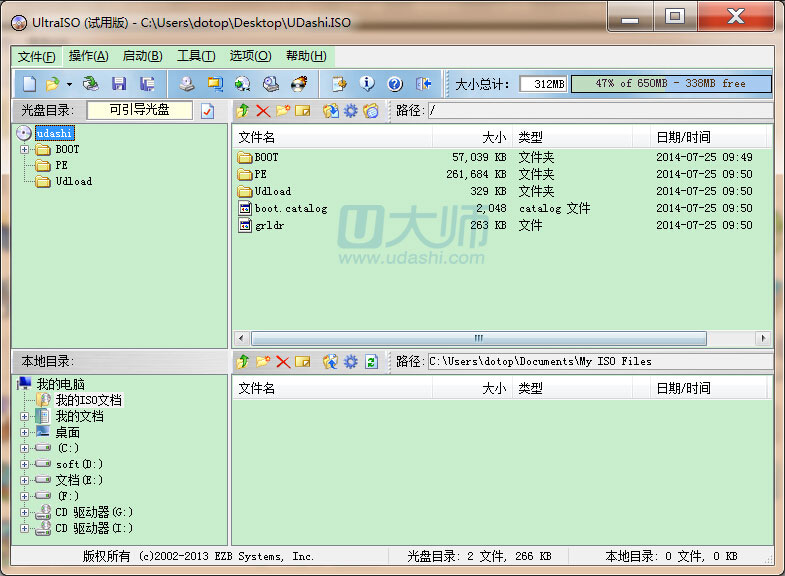785x576 pixels.
Task: Open the 帮助(H) menu
Action: click(306, 56)
